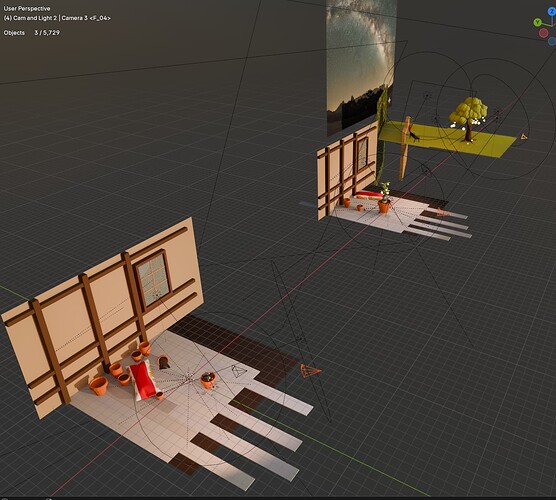Select the window on the foreground wall
The height and width of the screenshot is (500, 556).
pos(153,278)
